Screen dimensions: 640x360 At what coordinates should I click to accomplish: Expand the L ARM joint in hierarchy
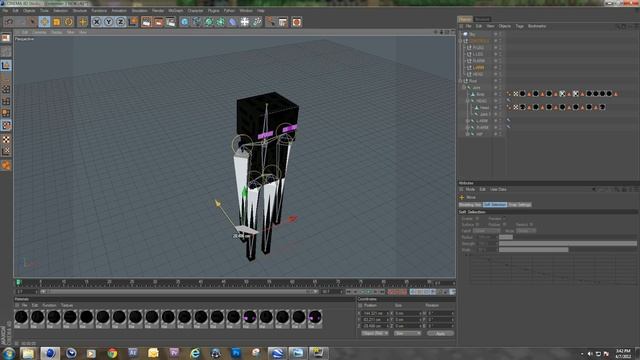point(468,121)
